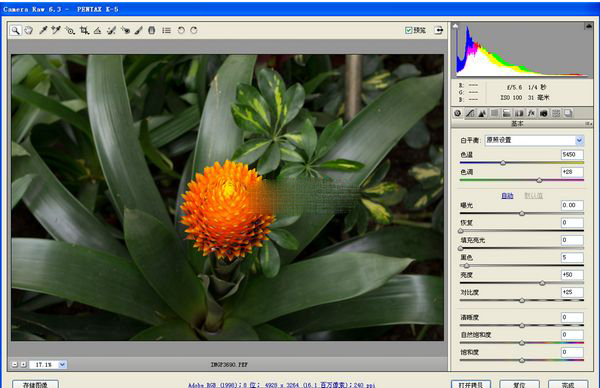Toggle highlight clipping warning on histogram
This screenshot has width=600, height=388.
(x=589, y=26)
